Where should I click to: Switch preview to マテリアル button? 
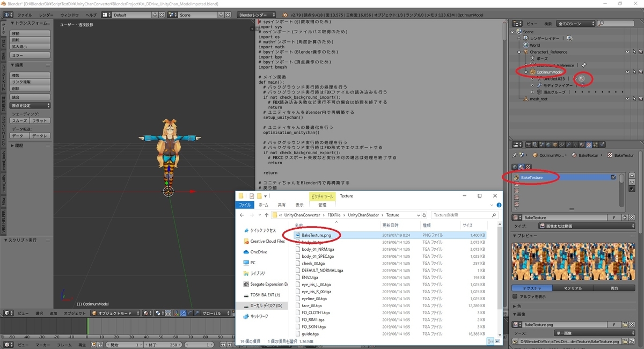coord(573,288)
